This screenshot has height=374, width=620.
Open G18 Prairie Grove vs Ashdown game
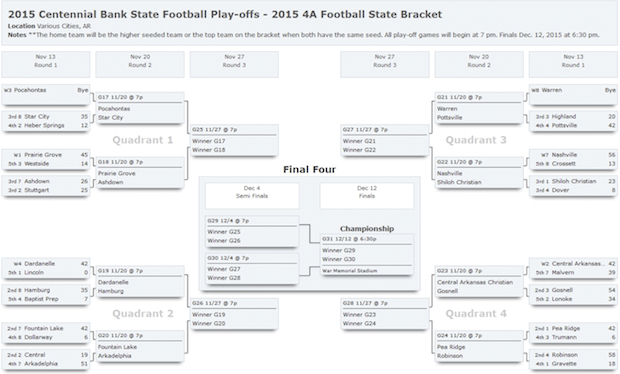[x=140, y=173]
